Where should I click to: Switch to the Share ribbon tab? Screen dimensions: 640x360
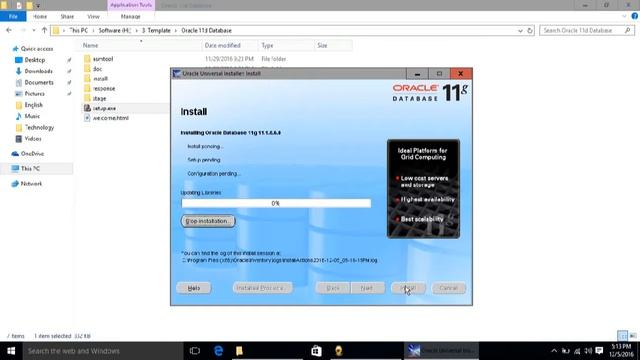(x=67, y=16)
